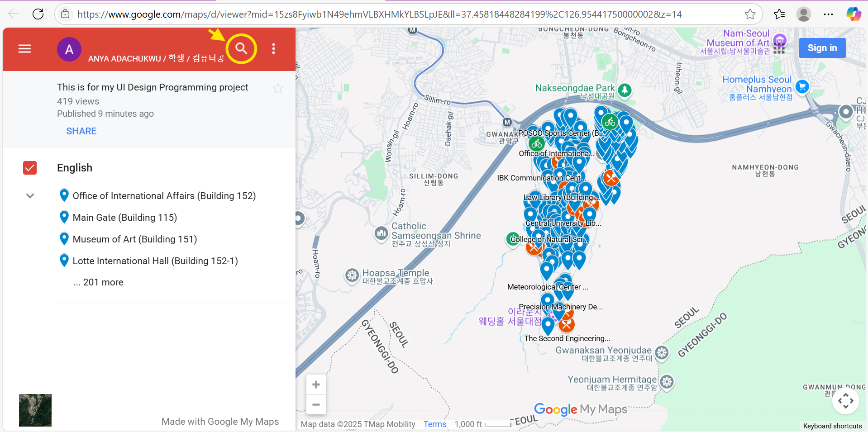Uncheck the English layer checkbox
The width and height of the screenshot is (868, 432).
30,168
